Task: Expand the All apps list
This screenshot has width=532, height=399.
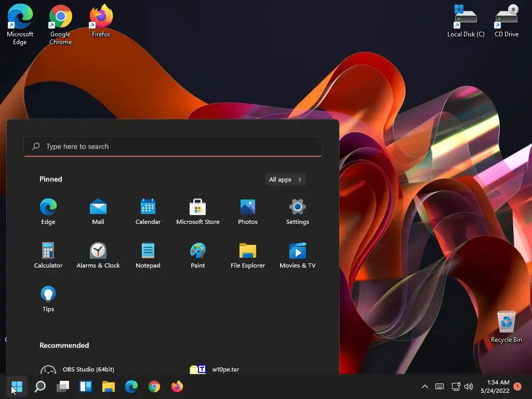Action: (x=285, y=179)
